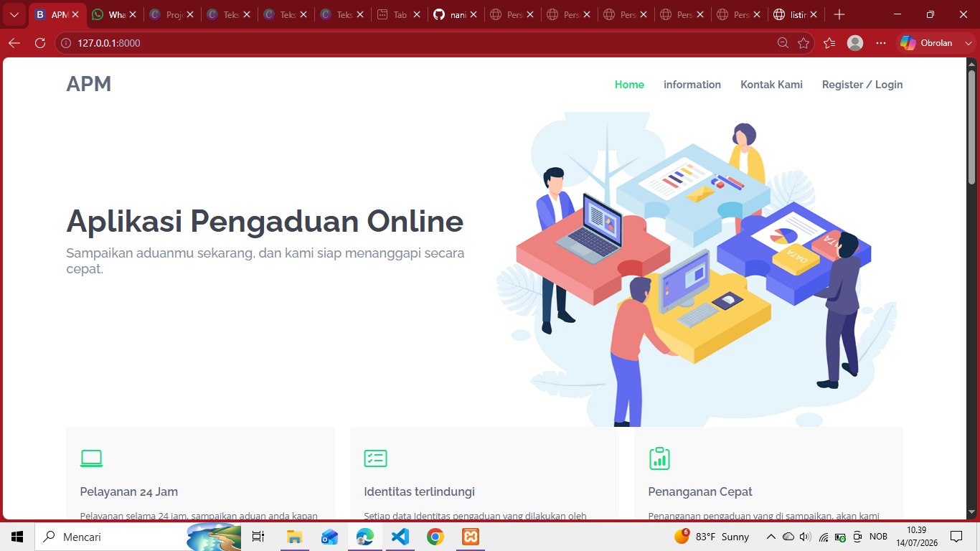Click the Aplikasi Pengaduan Online heading

[265, 221]
